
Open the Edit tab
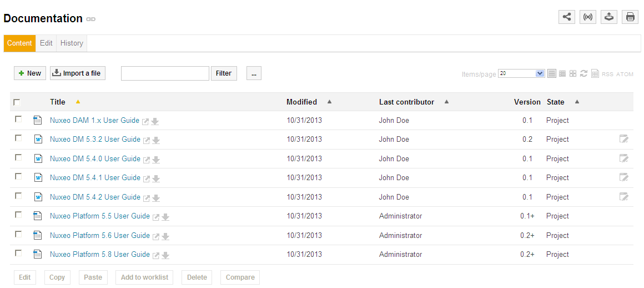point(46,43)
